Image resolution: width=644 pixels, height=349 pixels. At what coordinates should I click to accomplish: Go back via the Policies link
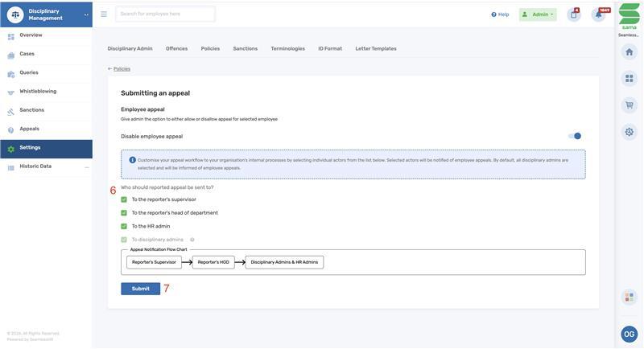click(121, 69)
